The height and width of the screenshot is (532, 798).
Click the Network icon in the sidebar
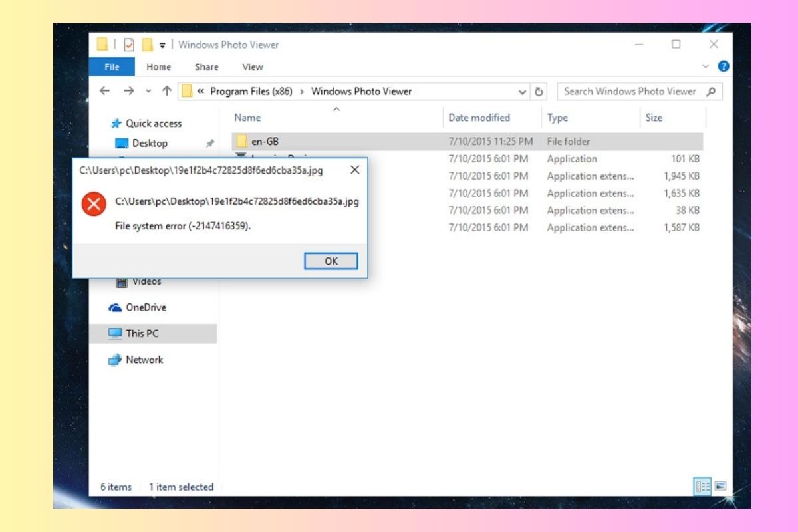click(x=114, y=360)
